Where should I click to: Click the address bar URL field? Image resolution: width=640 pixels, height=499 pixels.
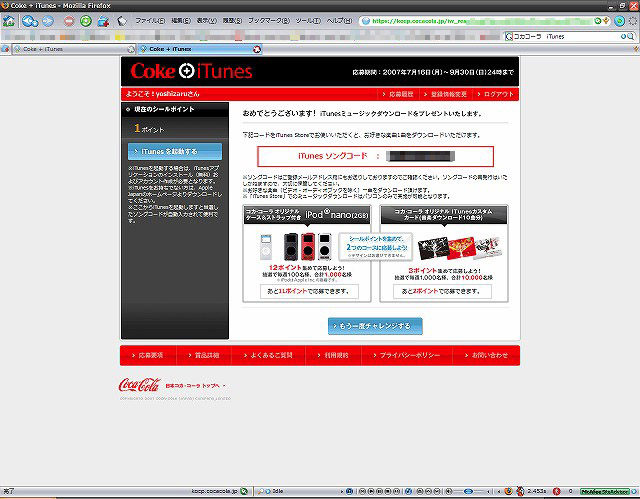[x=482, y=21]
